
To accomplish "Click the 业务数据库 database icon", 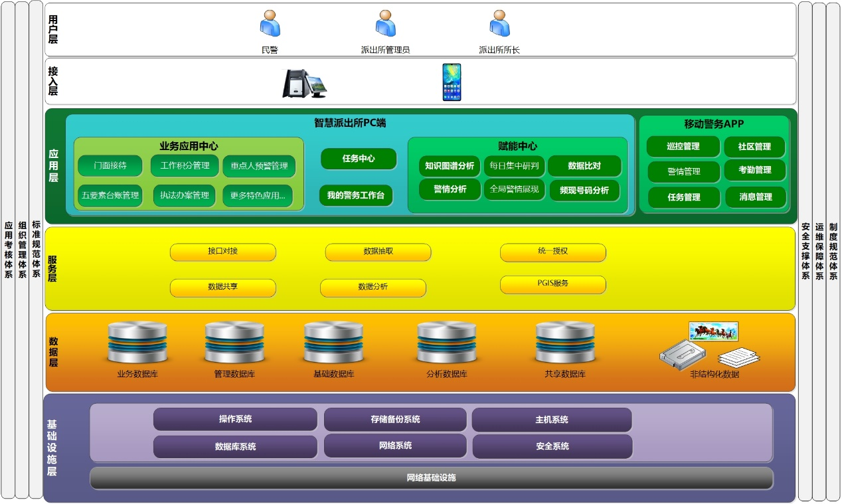I will click(137, 343).
